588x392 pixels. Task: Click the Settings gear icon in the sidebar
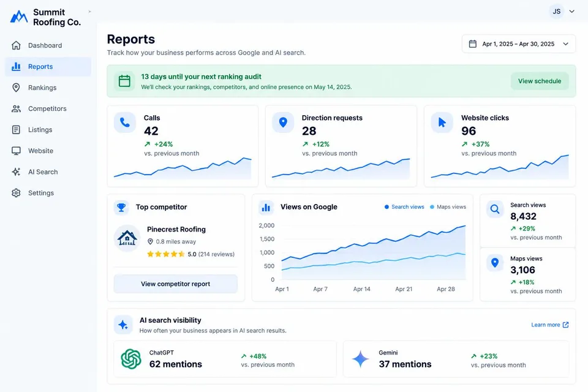[16, 193]
